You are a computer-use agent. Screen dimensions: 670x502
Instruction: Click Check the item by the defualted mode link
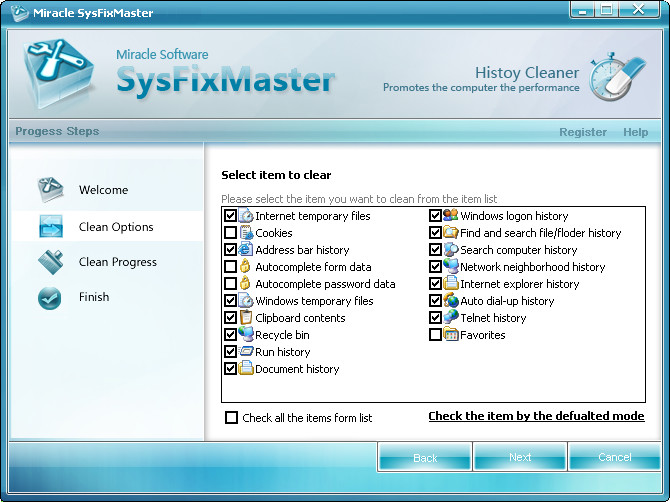pyautogui.click(x=536, y=416)
